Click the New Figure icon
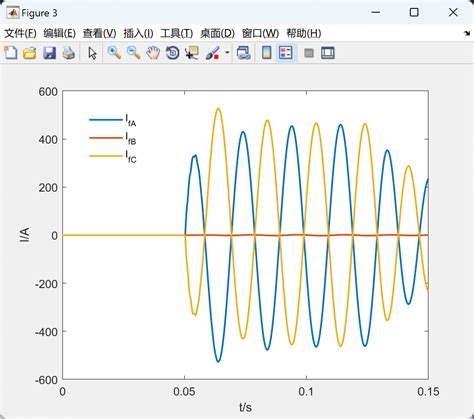The width and height of the screenshot is (474, 419). pos(11,53)
